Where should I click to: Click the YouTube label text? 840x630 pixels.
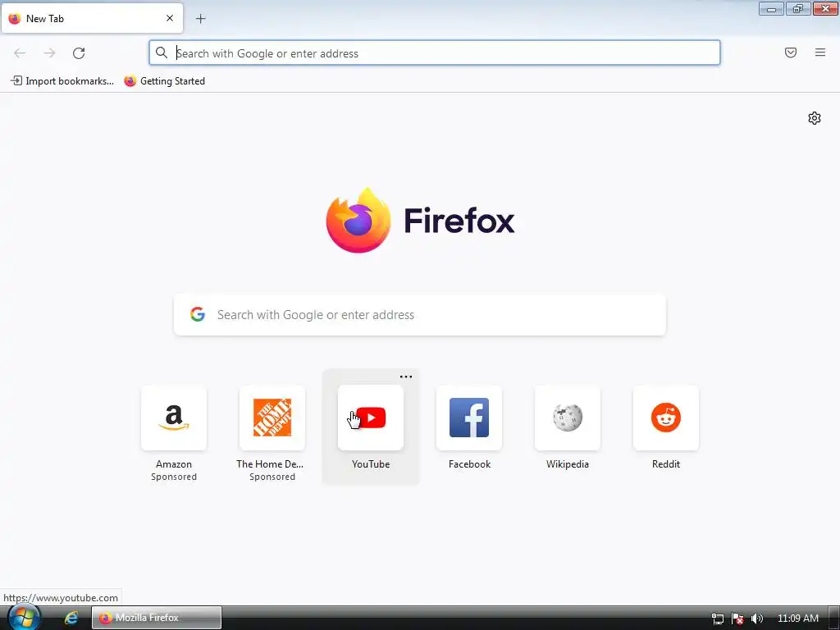point(371,464)
